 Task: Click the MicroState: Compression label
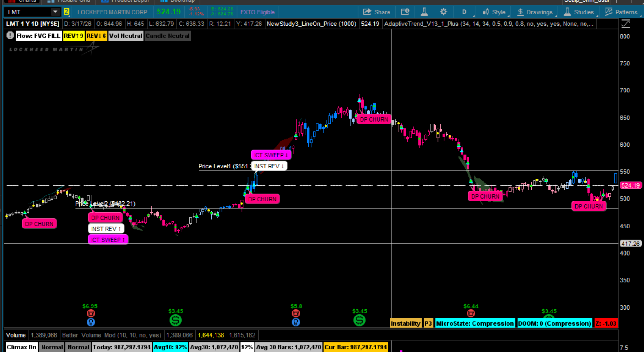[x=475, y=323]
